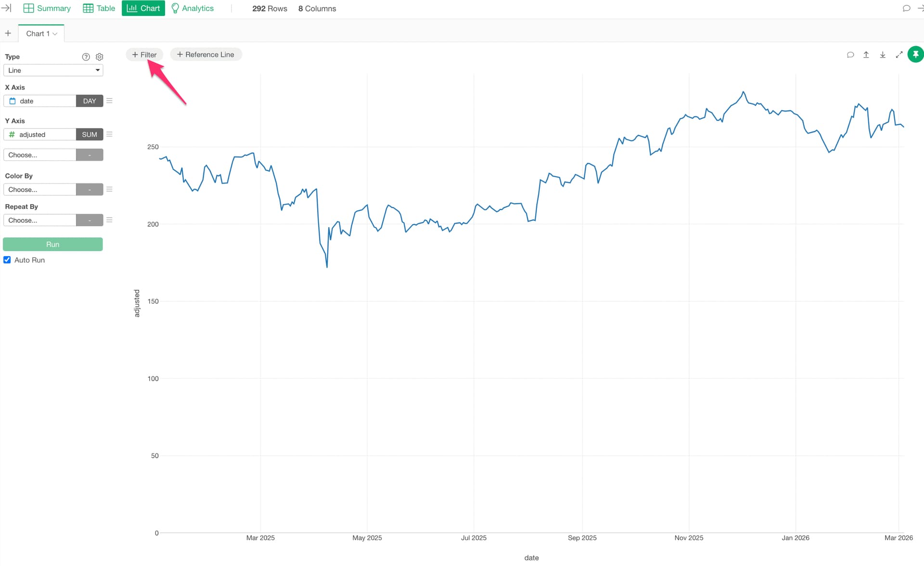
Task: Switch to the Summary view
Action: 47,9
